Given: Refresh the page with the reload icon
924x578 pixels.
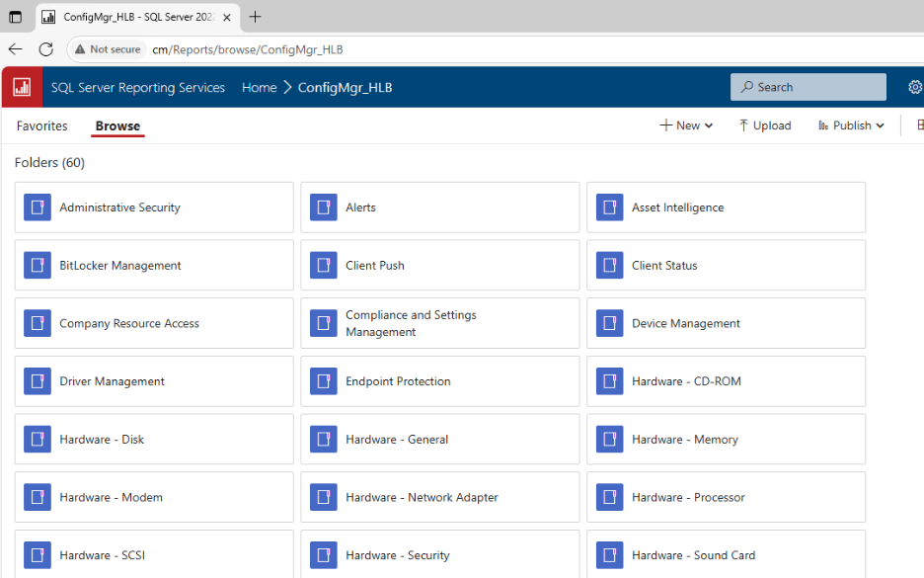Looking at the screenshot, I should point(45,48).
